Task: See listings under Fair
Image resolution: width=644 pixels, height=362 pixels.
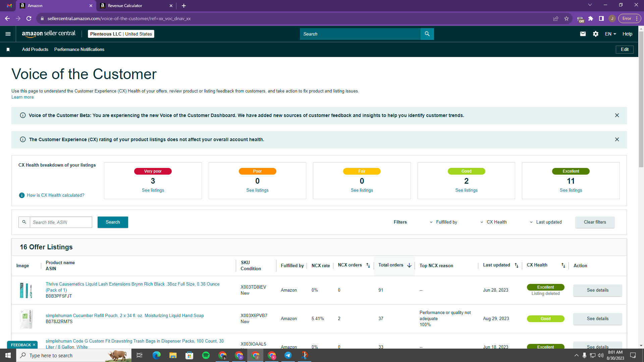Action: pyautogui.click(x=362, y=190)
